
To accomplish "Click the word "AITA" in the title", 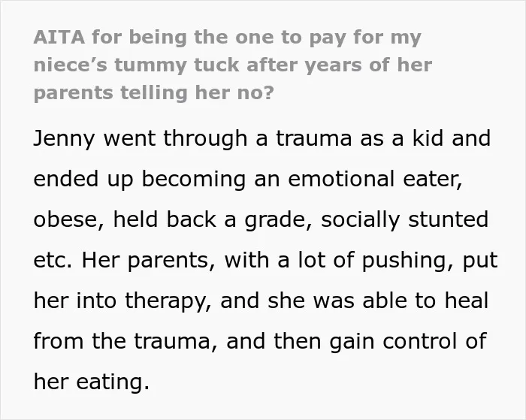I will tap(59, 37).
